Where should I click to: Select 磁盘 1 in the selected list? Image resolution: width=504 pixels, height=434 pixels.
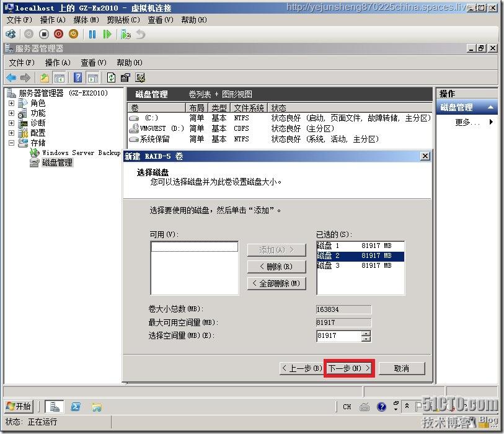[360, 246]
